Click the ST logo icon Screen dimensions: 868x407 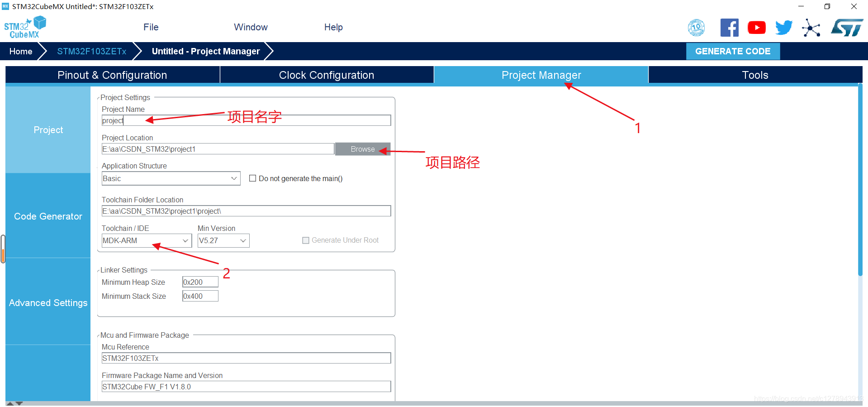coord(847,28)
